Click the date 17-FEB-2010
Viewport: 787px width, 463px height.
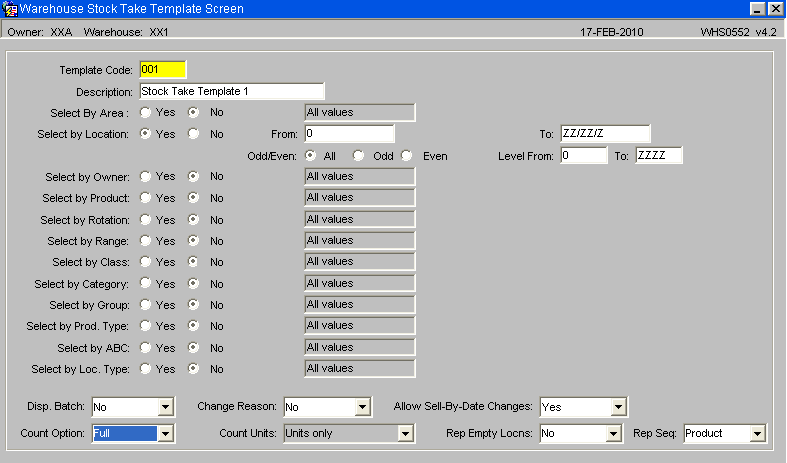coord(612,32)
